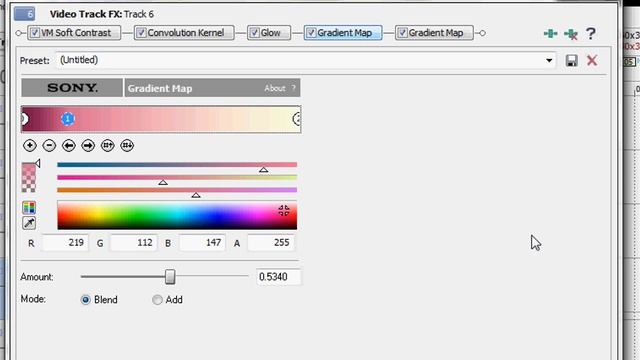Remove selected plug-in from chain
The height and width of the screenshot is (360, 640).
(x=571, y=34)
